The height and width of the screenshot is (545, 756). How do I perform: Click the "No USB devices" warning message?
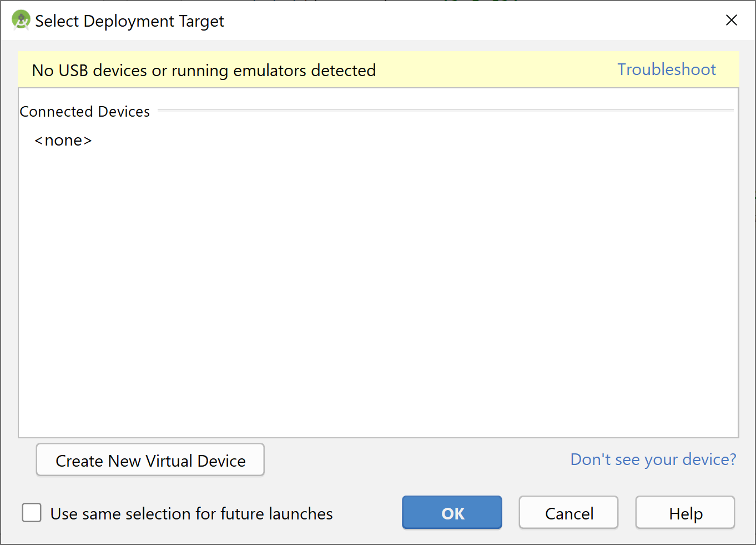(x=204, y=71)
